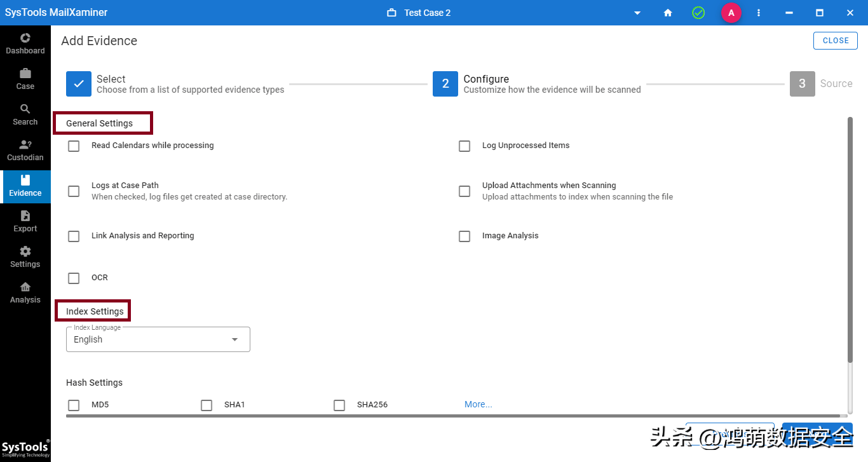Screen dimensions: 868x462
Task: Click the home icon in title bar
Action: click(x=668, y=13)
